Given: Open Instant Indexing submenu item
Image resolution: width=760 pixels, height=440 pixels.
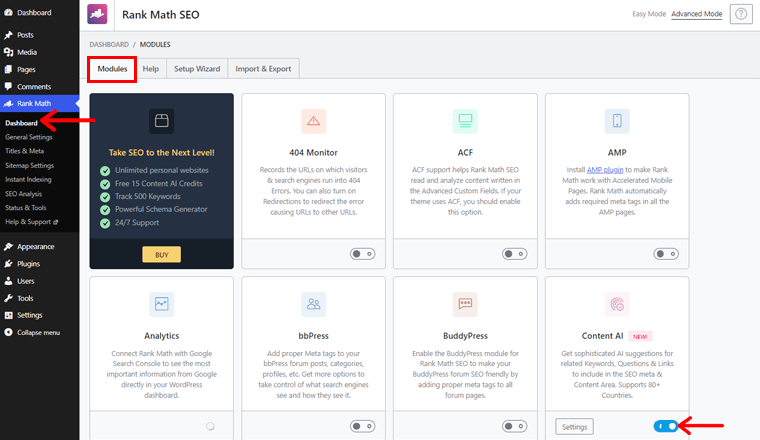Looking at the screenshot, I should point(28,179).
